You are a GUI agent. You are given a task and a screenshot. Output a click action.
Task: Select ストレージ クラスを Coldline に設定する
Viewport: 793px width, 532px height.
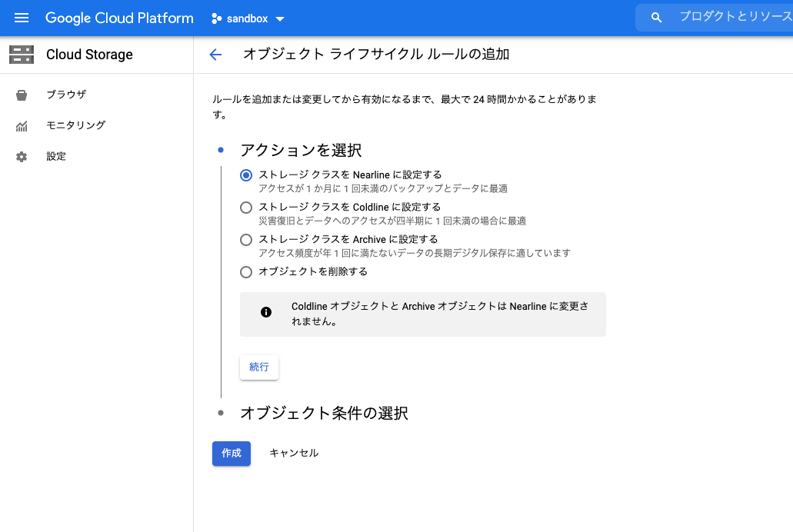tap(246, 207)
